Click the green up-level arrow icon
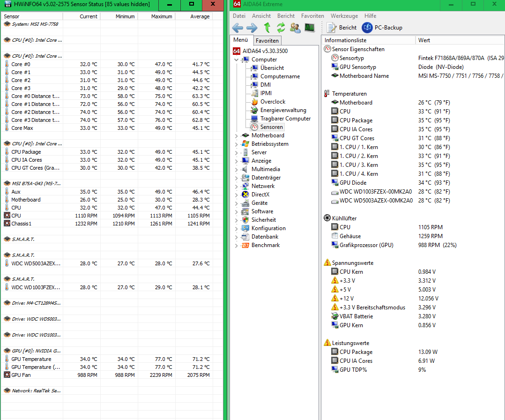The height and width of the screenshot is (420, 505). click(267, 28)
